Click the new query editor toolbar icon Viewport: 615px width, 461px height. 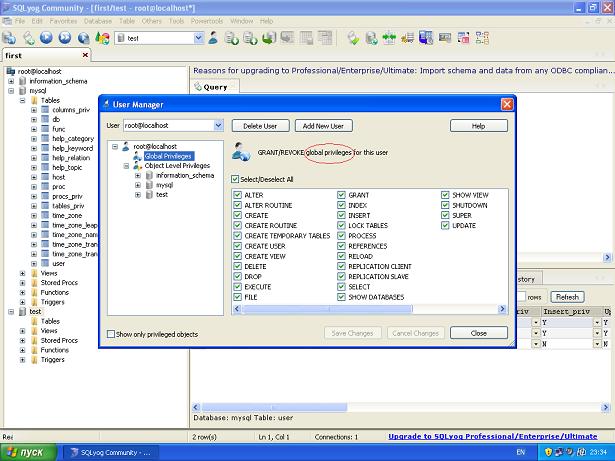pyautogui.click(x=28, y=38)
